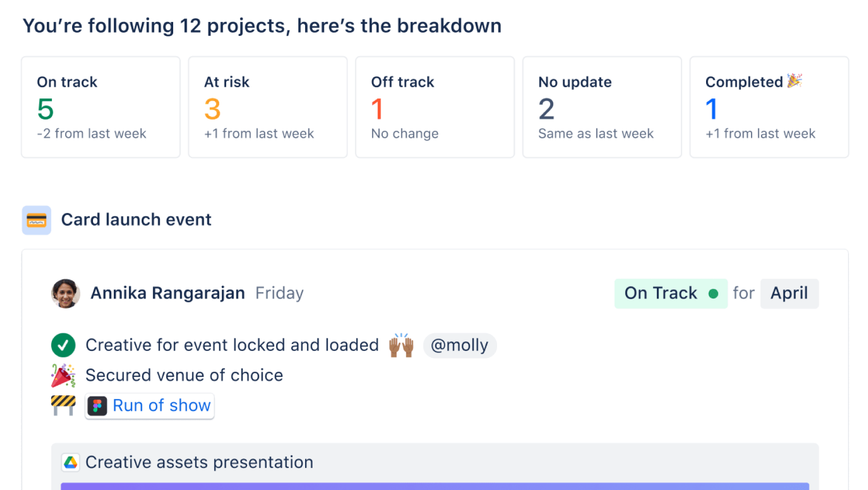
Task: Click the construction barrier emoji
Action: (63, 405)
